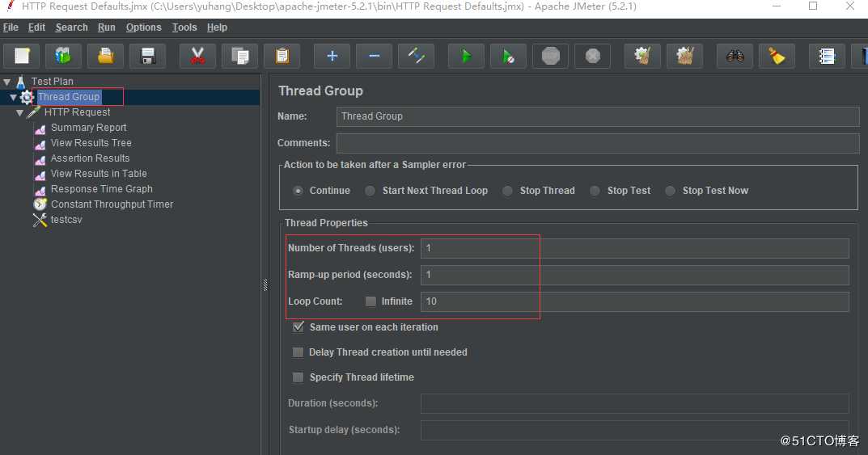Click the Open file folder icon

point(106,56)
